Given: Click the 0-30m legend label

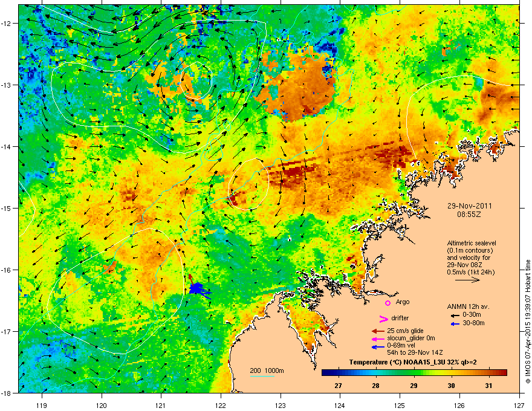Looking at the screenshot, I should [472, 315].
